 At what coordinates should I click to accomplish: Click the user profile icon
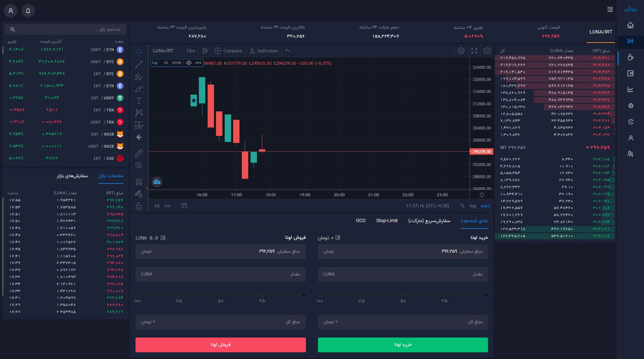pos(11,11)
